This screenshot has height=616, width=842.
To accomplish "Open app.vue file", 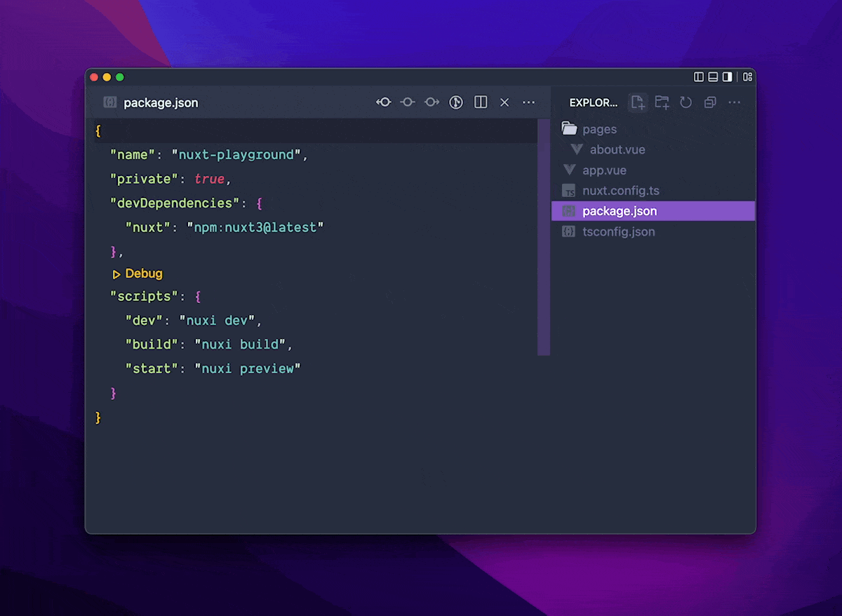I will pyautogui.click(x=653, y=170).
